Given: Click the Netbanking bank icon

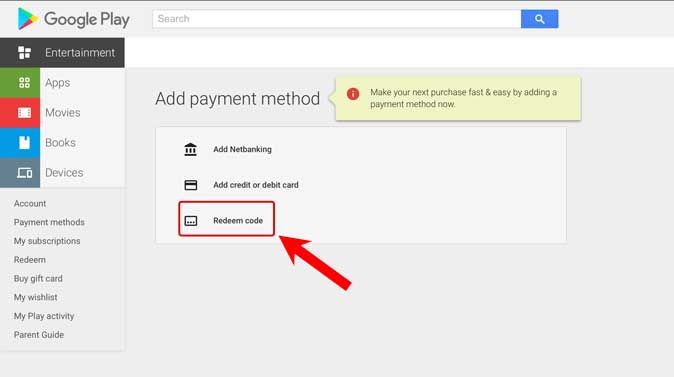Looking at the screenshot, I should coord(190,149).
